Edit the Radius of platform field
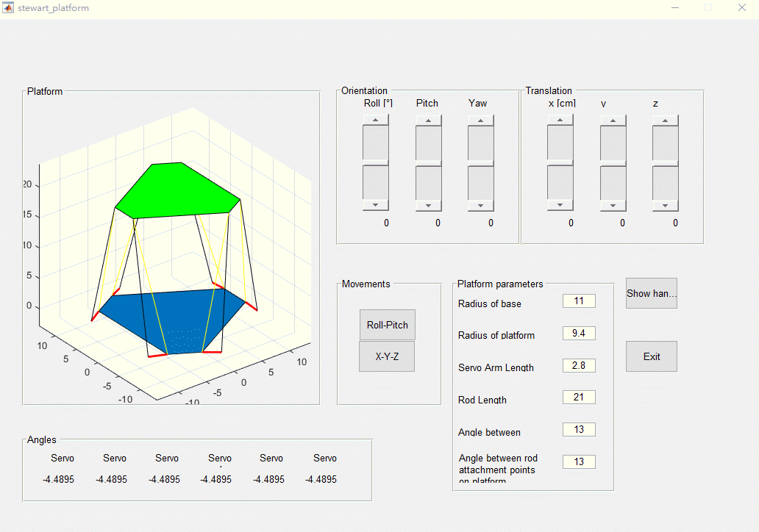The image size is (759, 532). 579,333
